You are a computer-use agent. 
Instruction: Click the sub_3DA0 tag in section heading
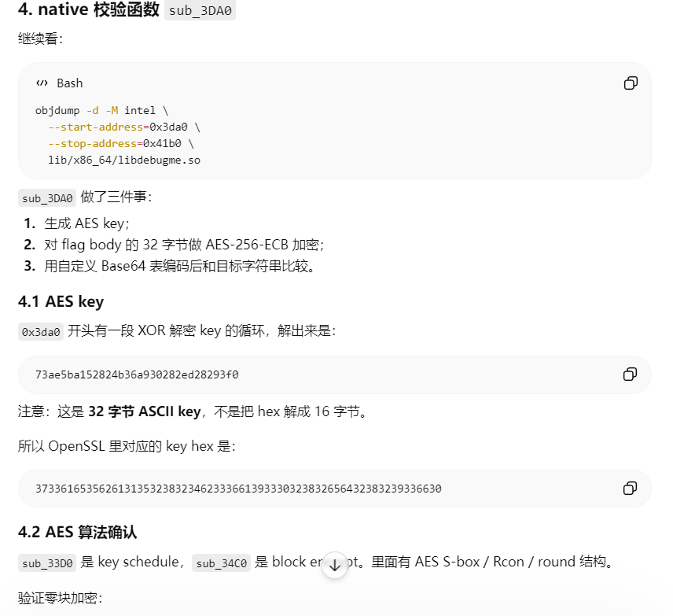pos(200,10)
